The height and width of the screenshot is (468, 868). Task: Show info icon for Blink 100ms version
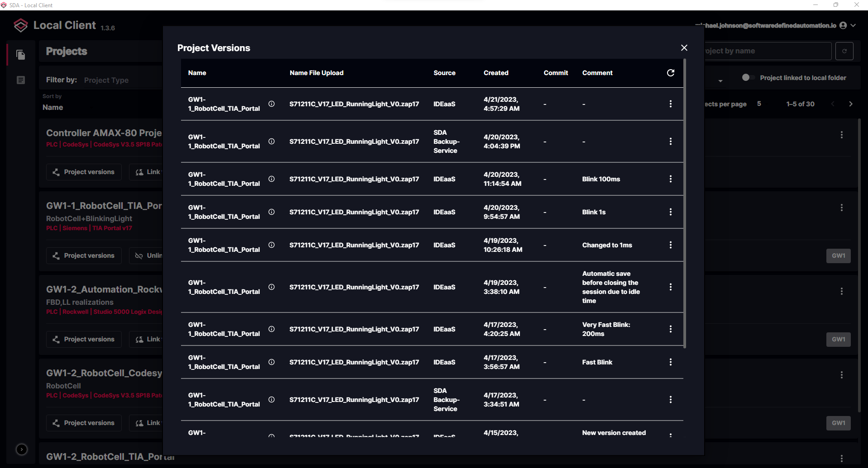click(x=272, y=179)
